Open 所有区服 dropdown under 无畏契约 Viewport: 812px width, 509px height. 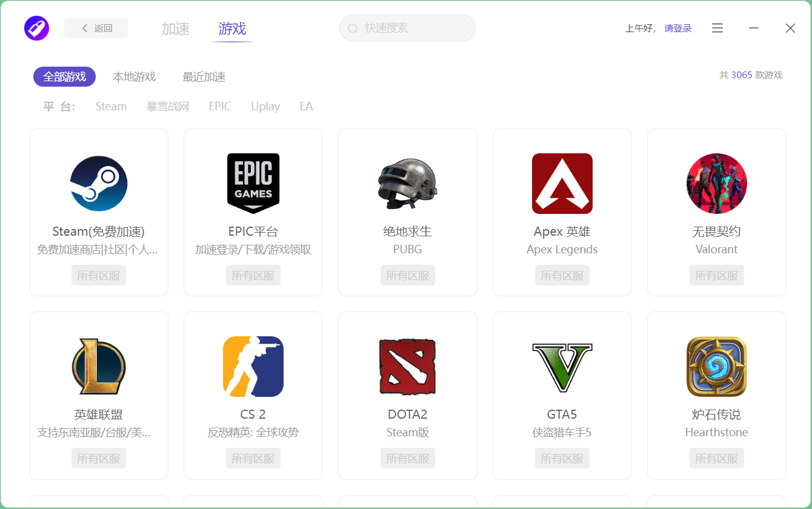click(717, 276)
